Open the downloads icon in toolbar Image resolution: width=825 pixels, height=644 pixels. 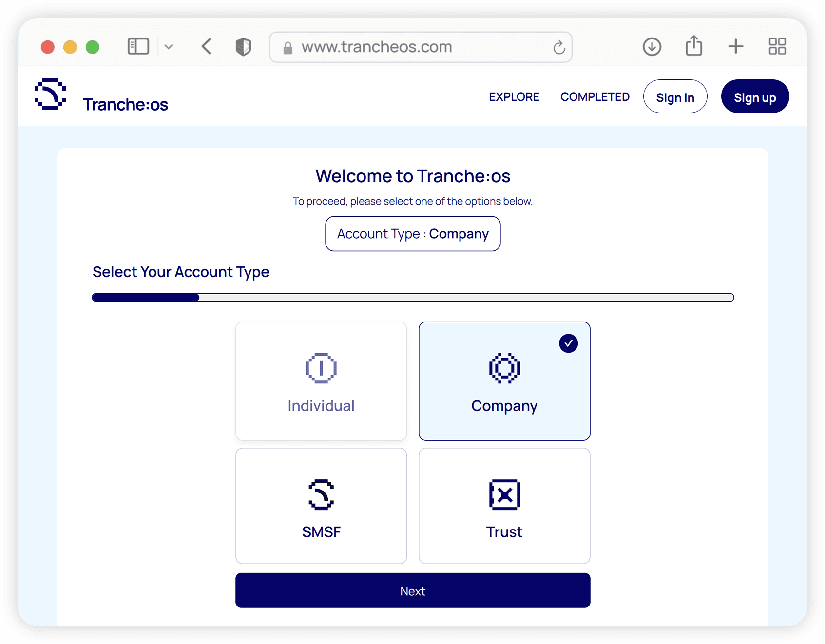pos(652,47)
